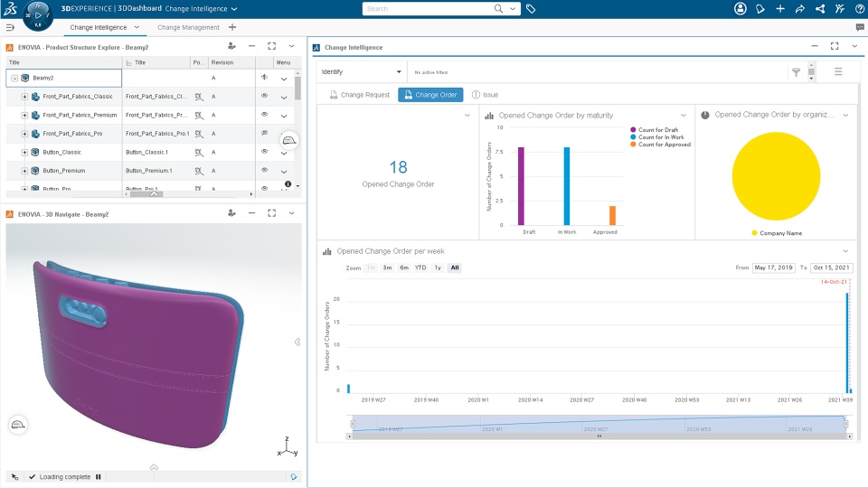The width and height of the screenshot is (868, 488).
Task: Select the Change Request tab
Action: coord(359,95)
